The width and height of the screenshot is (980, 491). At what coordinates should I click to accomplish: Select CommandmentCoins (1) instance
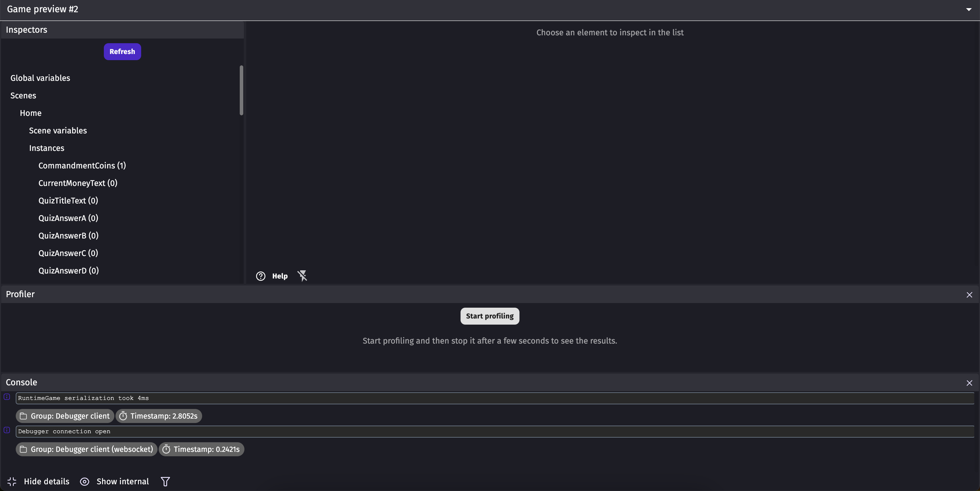82,166
